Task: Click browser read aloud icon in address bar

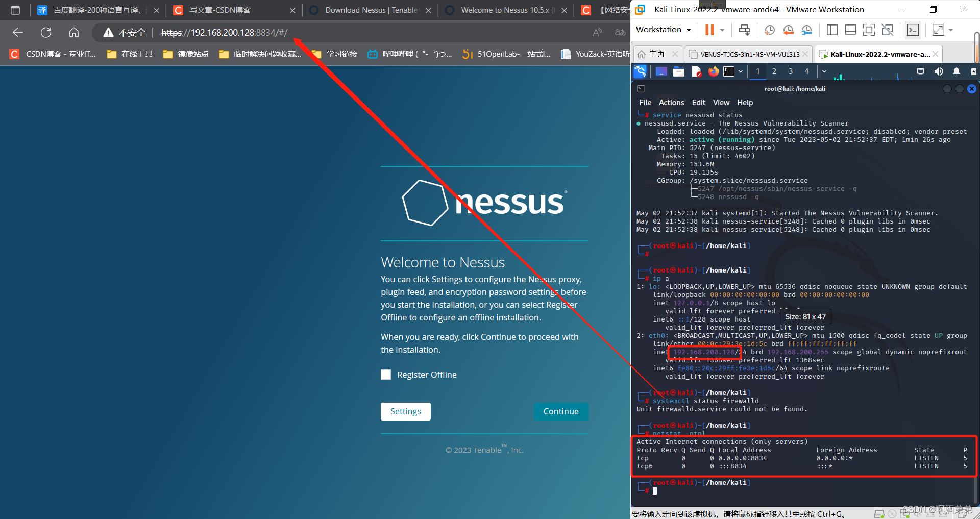Action: [598, 33]
